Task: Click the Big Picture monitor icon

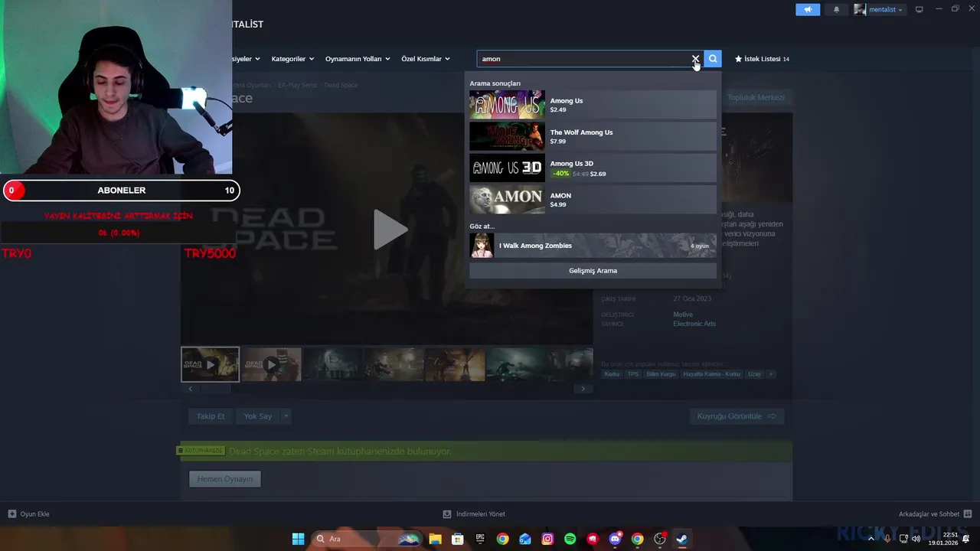Action: click(920, 10)
